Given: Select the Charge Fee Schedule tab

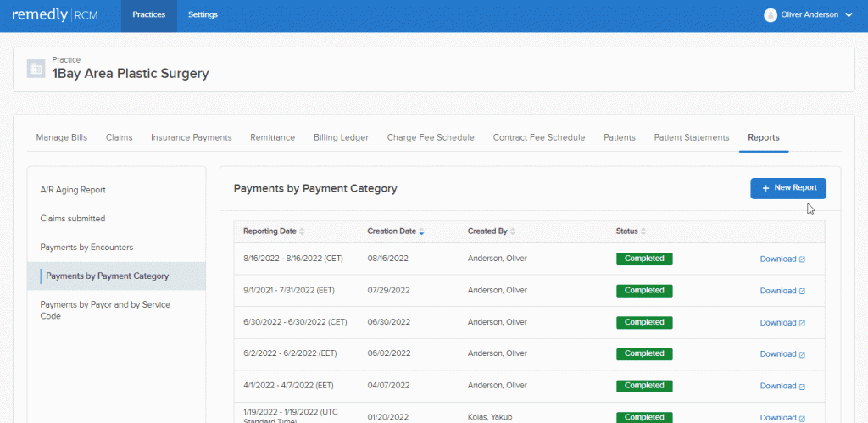Looking at the screenshot, I should click(x=431, y=137).
